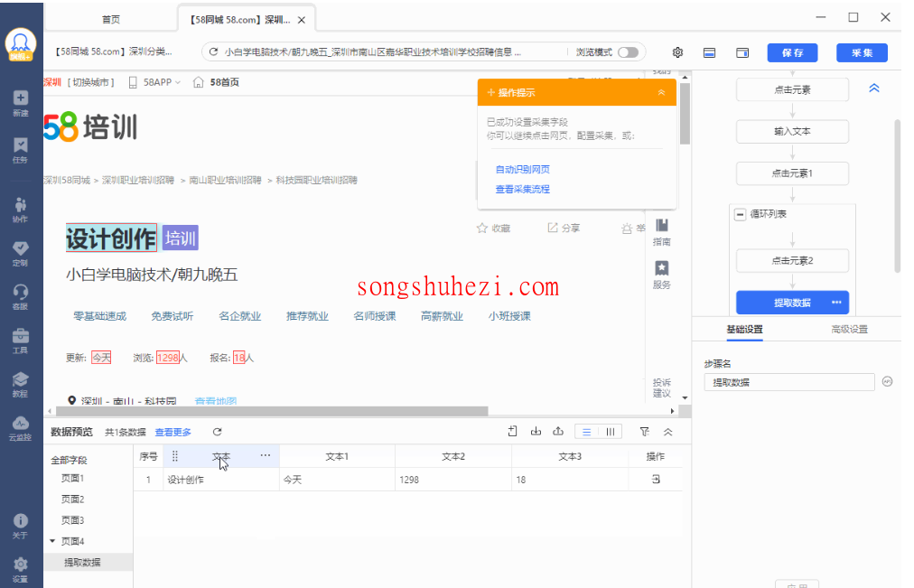Image resolution: width=914 pixels, height=588 pixels.
Task: Switch to 高级设置 tab
Action: [849, 330]
